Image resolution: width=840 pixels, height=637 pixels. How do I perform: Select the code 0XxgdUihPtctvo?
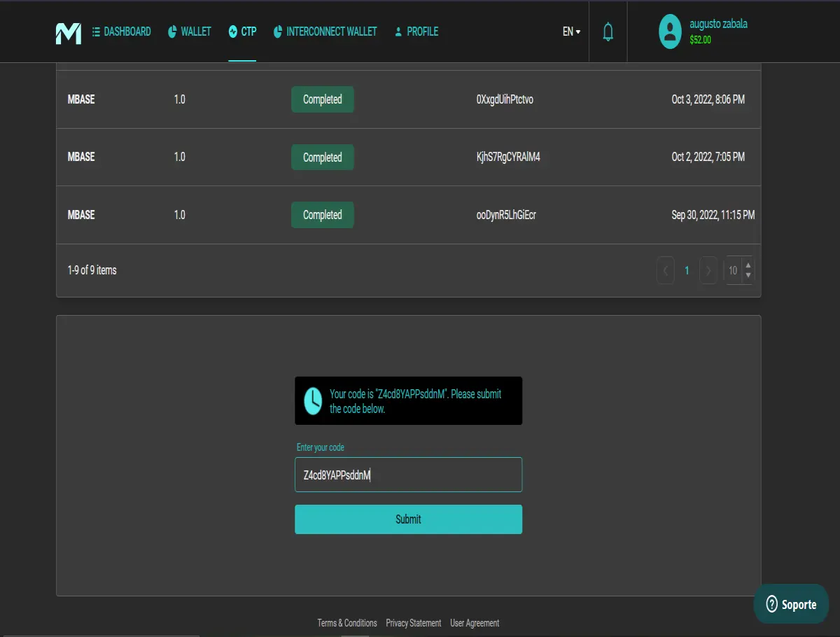(x=505, y=99)
